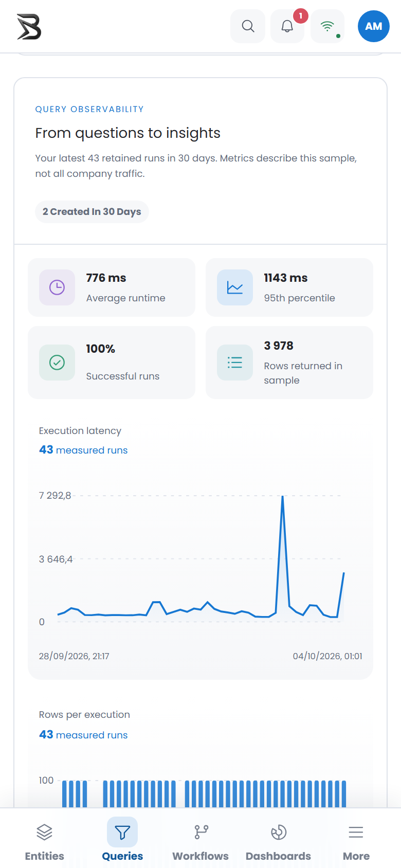Click the 100% Successful runs value
This screenshot has height=868, width=401.
(101, 349)
